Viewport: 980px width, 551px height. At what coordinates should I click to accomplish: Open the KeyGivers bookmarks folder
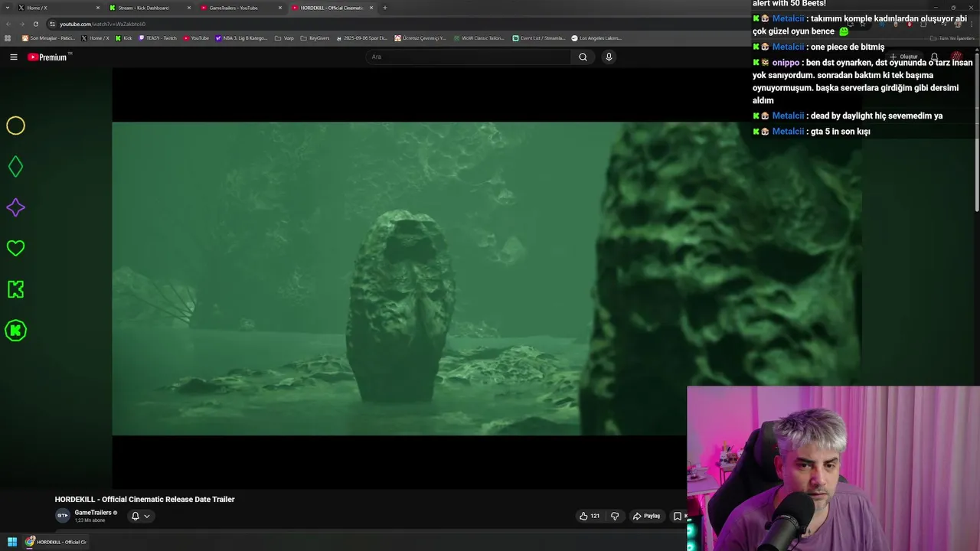tap(315, 38)
